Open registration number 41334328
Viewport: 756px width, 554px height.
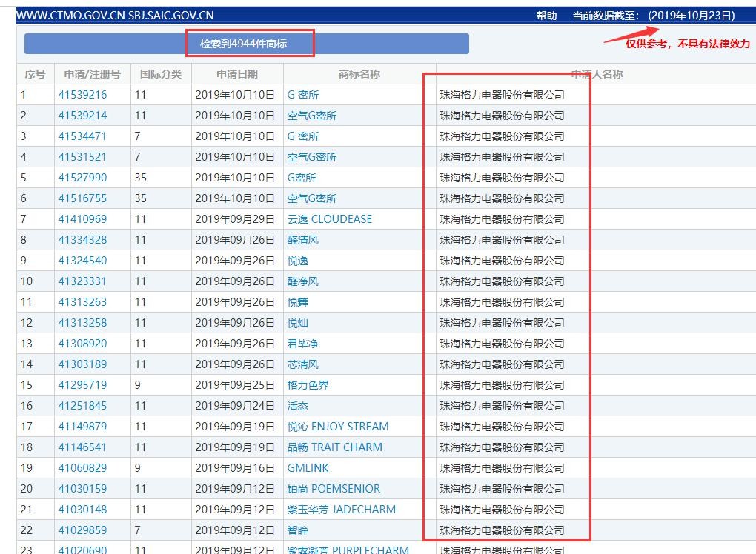pos(82,240)
